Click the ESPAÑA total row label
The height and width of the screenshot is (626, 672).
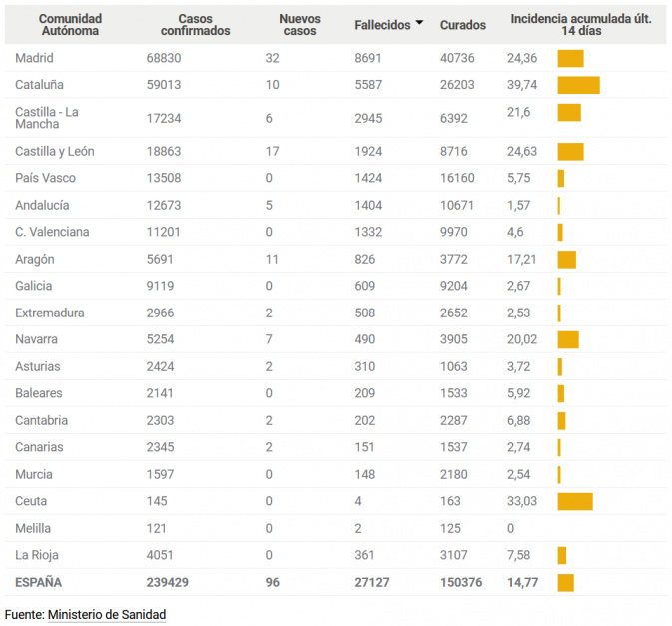(x=38, y=582)
